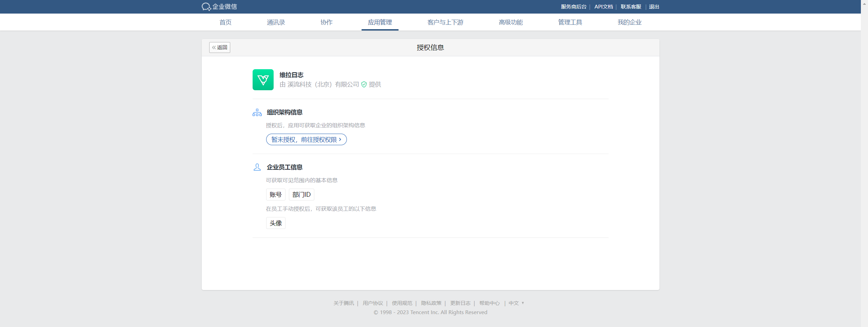Click 退出 to log out
Image resolution: width=868 pixels, height=327 pixels.
point(654,7)
